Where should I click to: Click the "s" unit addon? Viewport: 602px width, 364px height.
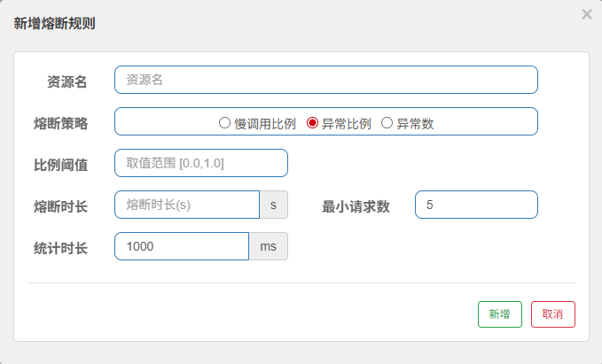point(273,205)
